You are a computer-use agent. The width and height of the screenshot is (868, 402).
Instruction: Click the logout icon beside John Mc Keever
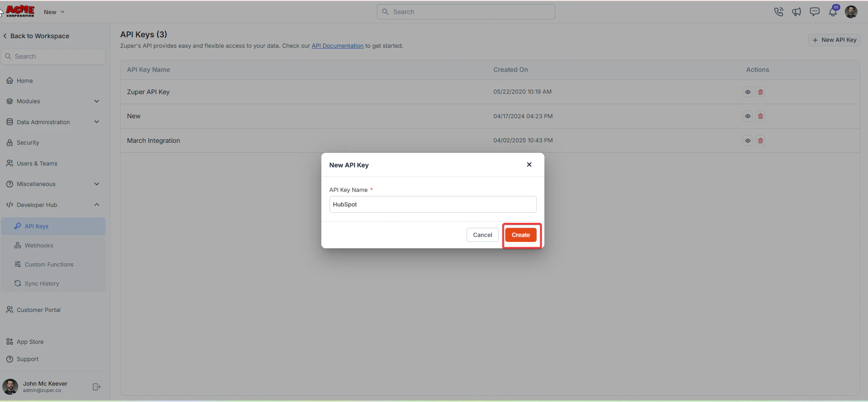pos(96,387)
